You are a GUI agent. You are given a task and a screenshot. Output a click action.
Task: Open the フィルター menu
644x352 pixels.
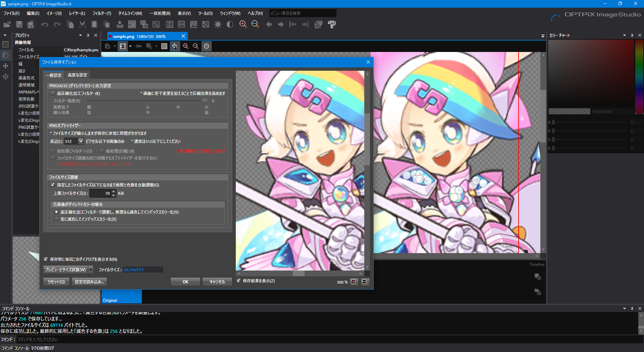click(x=102, y=13)
